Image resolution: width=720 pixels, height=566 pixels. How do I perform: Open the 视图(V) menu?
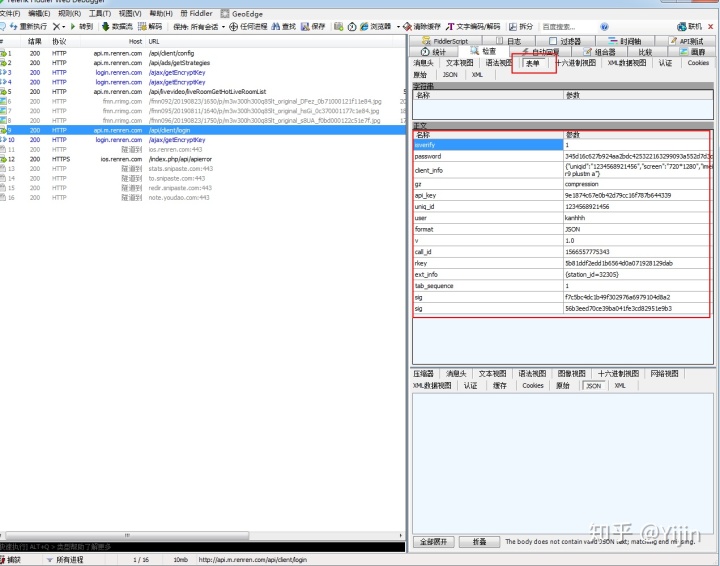point(130,14)
